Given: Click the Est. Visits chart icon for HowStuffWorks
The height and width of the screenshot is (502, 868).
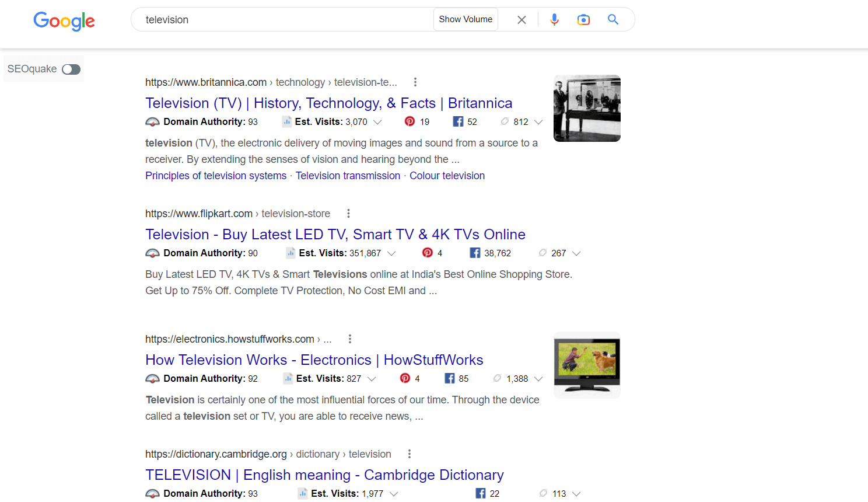Looking at the screenshot, I should point(288,378).
